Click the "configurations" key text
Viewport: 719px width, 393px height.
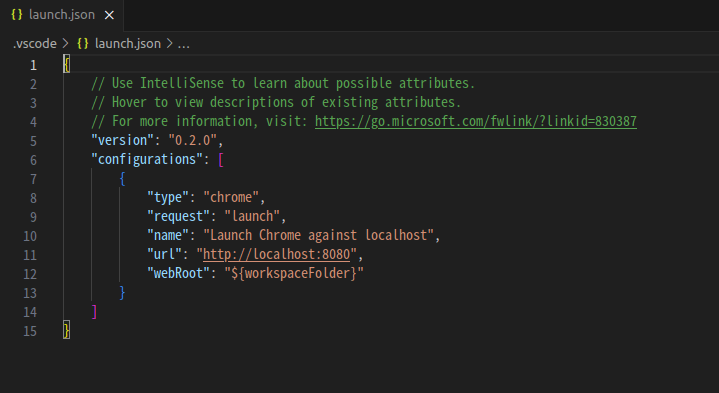147,160
